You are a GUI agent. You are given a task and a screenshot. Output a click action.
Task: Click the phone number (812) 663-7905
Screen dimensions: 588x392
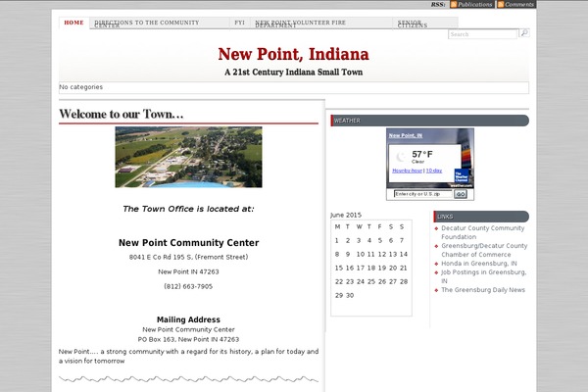point(188,286)
